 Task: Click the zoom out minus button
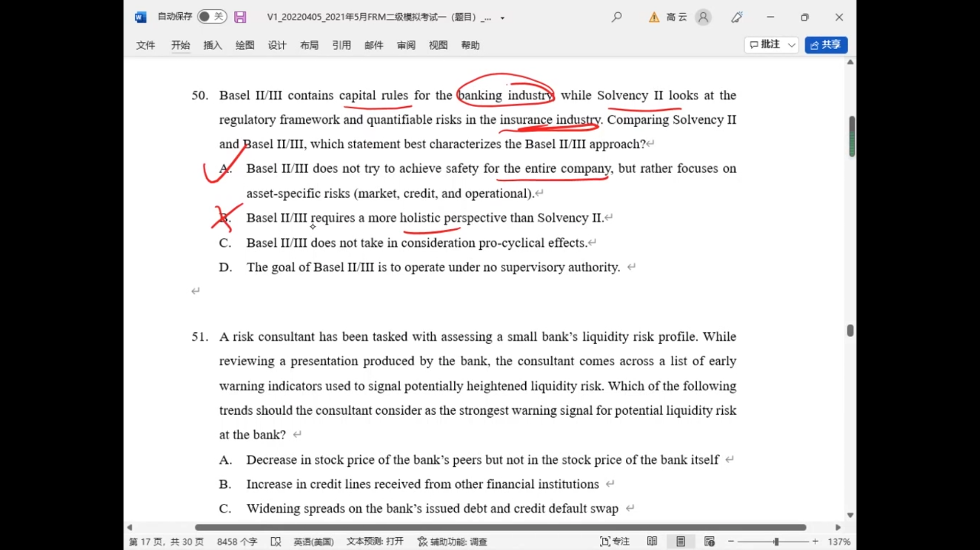point(731,541)
